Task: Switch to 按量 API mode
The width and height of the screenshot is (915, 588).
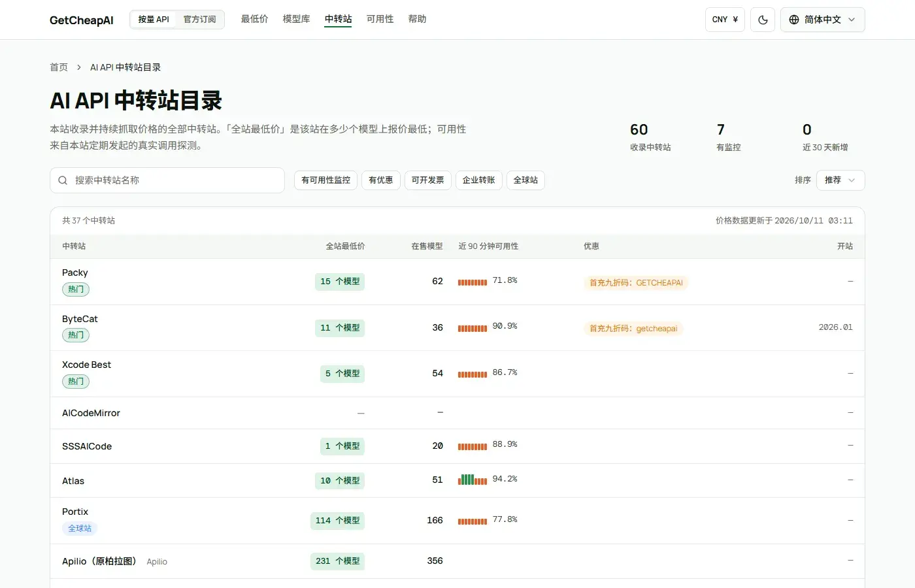Action: 154,20
